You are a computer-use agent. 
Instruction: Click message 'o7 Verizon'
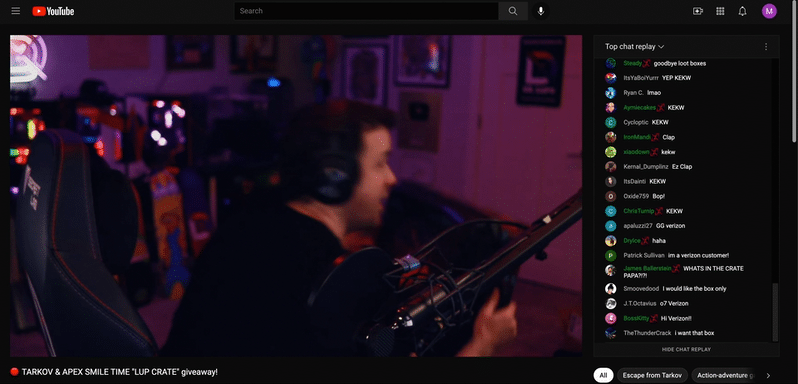pos(674,303)
